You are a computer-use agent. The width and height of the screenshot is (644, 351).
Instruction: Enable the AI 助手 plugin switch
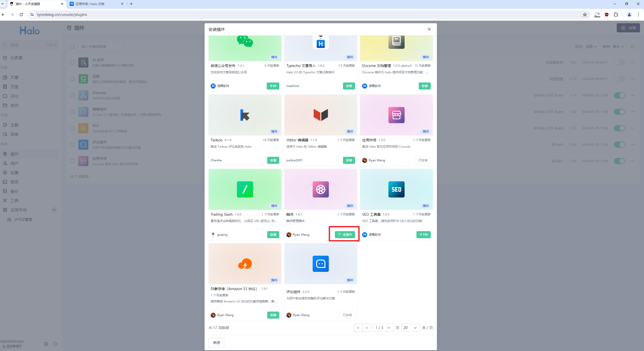pyautogui.click(x=619, y=62)
